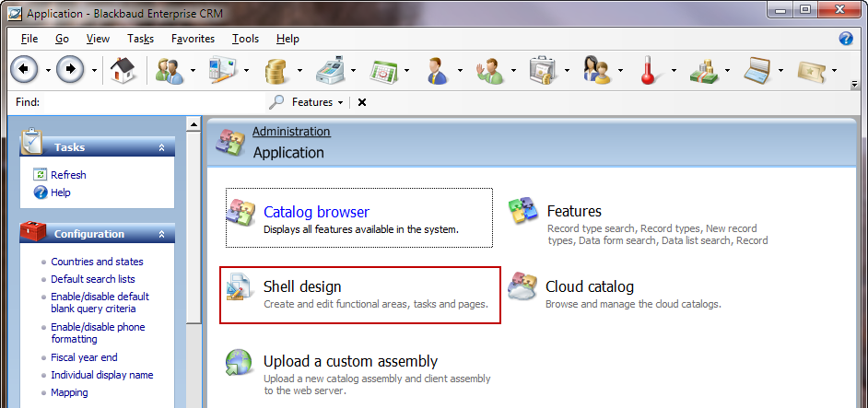Click the Cloud catalog cloud icon
The width and height of the screenshot is (868, 408).
tap(523, 286)
